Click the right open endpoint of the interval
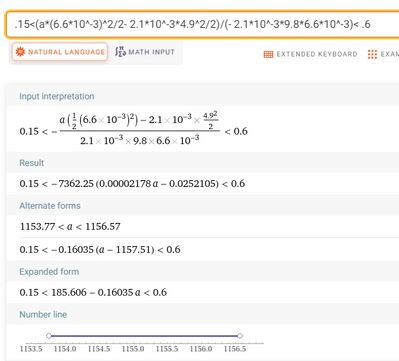Viewport: 399px width, 361px height. 240,336
